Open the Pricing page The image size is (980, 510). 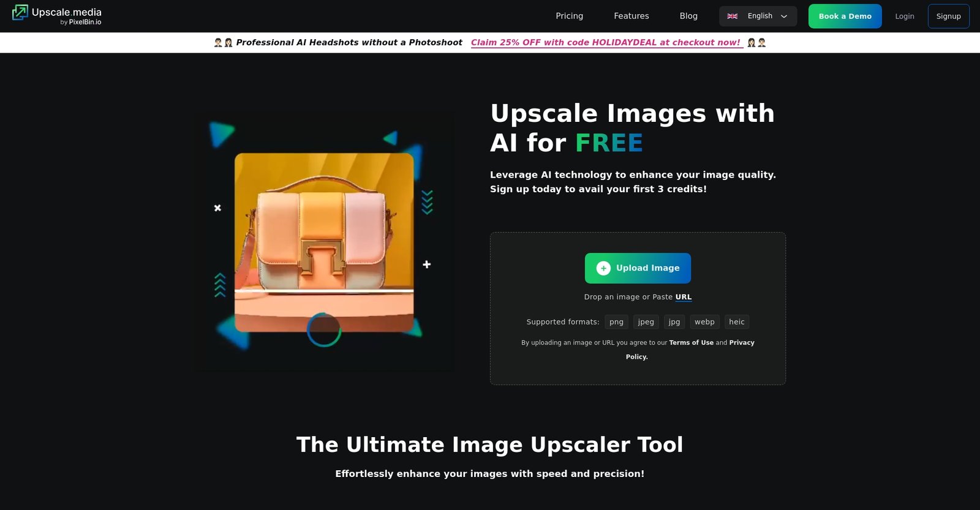pos(569,16)
